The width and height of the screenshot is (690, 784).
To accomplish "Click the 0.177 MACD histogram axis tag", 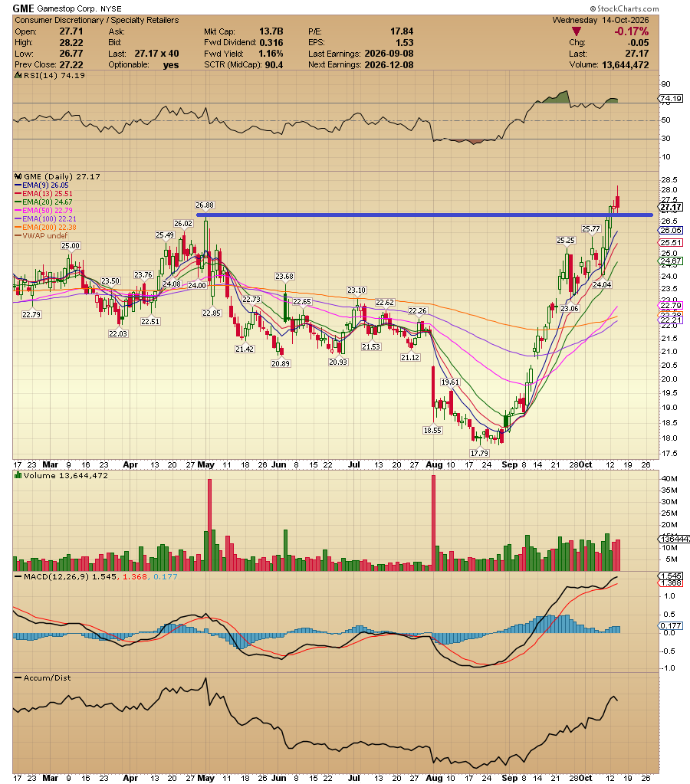I will click(671, 625).
